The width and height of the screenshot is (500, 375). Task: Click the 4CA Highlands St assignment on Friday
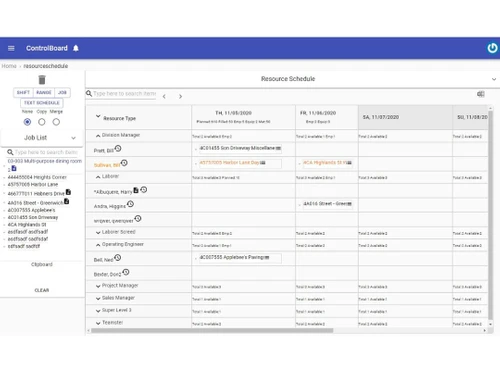tap(327, 163)
